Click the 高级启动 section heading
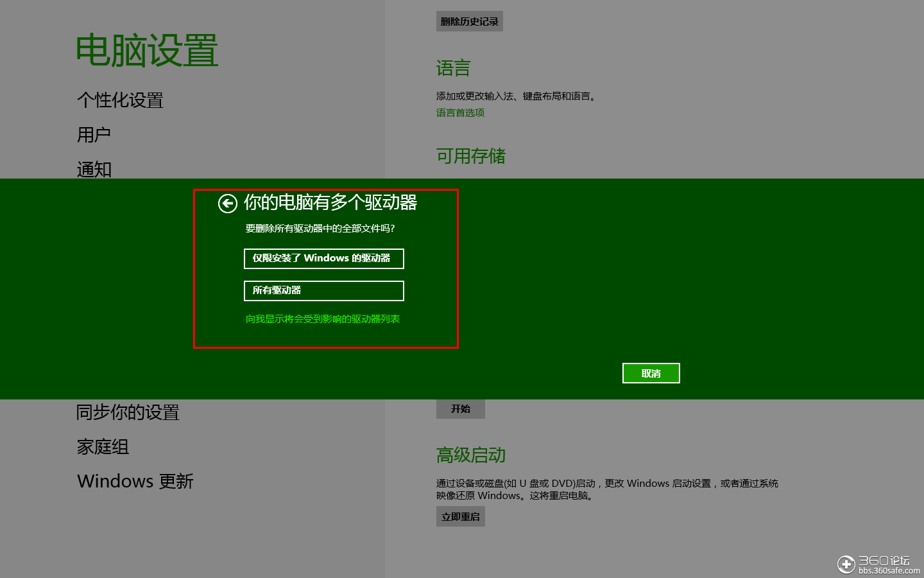Screen dimensions: 924x578 (471, 455)
